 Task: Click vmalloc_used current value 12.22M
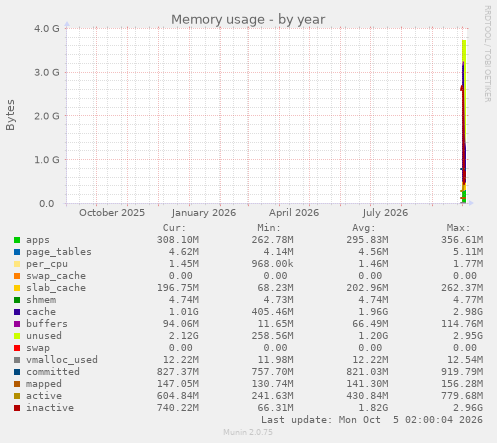pyautogui.click(x=181, y=360)
